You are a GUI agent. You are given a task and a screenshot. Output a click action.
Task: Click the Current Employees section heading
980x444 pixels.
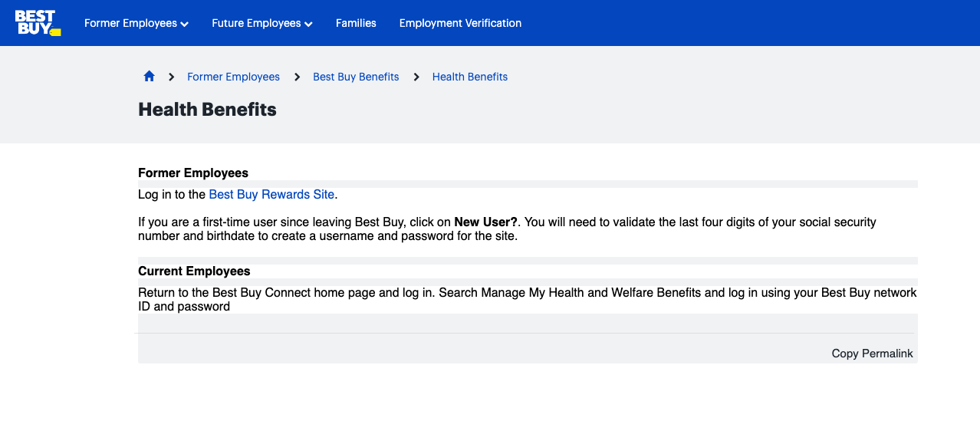194,271
